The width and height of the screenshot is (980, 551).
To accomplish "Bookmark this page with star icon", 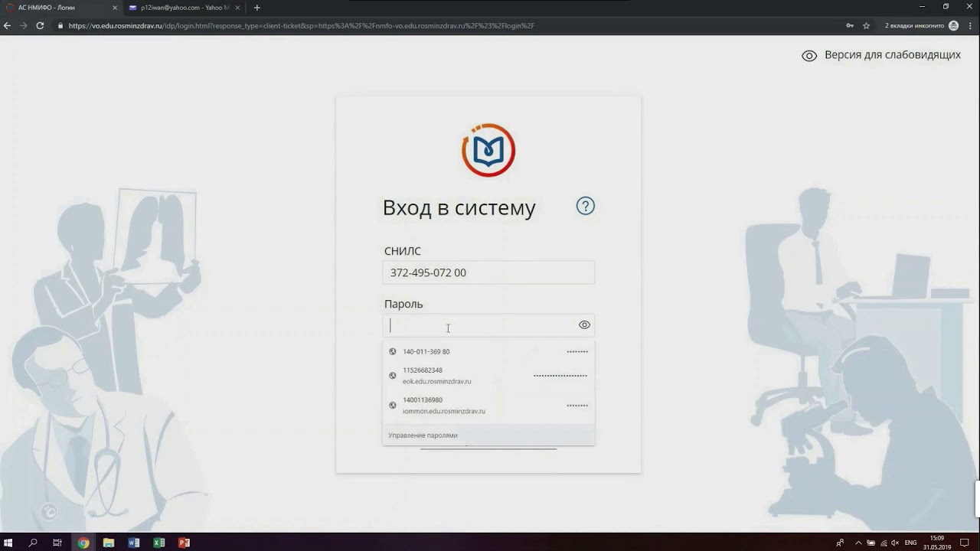I will (x=866, y=25).
